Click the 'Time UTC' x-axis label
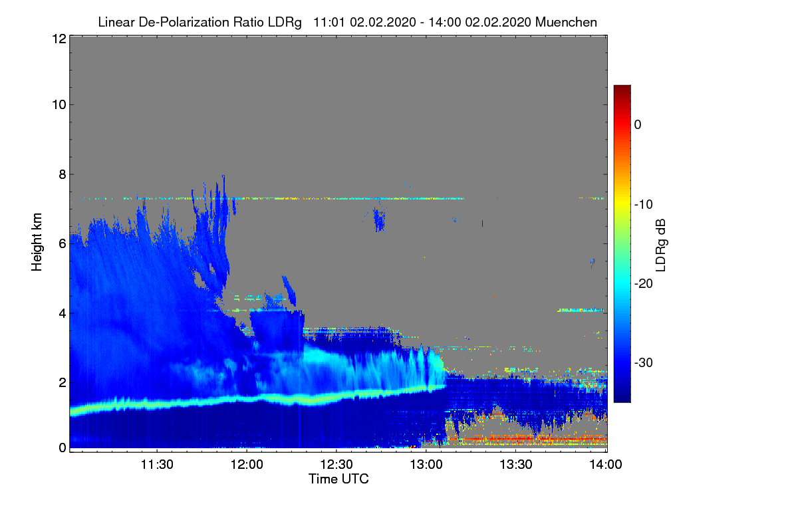Screen dimensions: 798x532 pos(338,479)
